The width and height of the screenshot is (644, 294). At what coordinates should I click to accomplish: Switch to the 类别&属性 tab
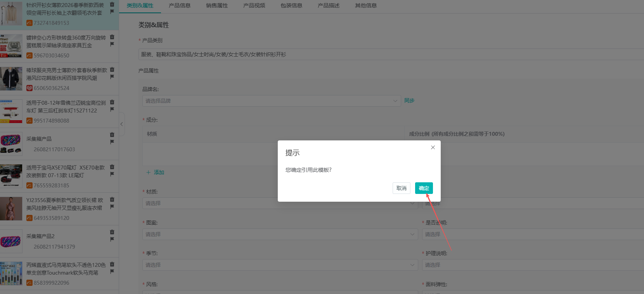coord(140,5)
